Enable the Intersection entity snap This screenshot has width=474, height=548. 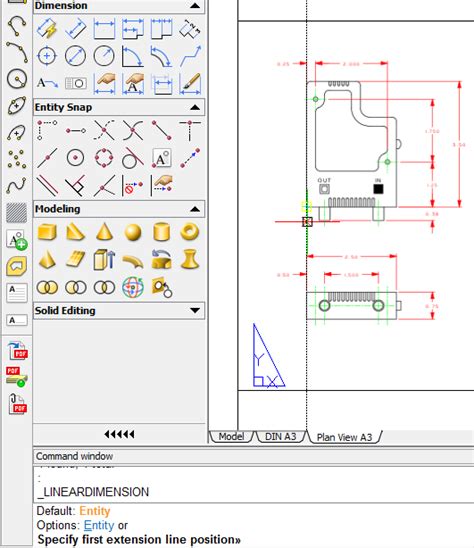pyautogui.click(x=133, y=130)
